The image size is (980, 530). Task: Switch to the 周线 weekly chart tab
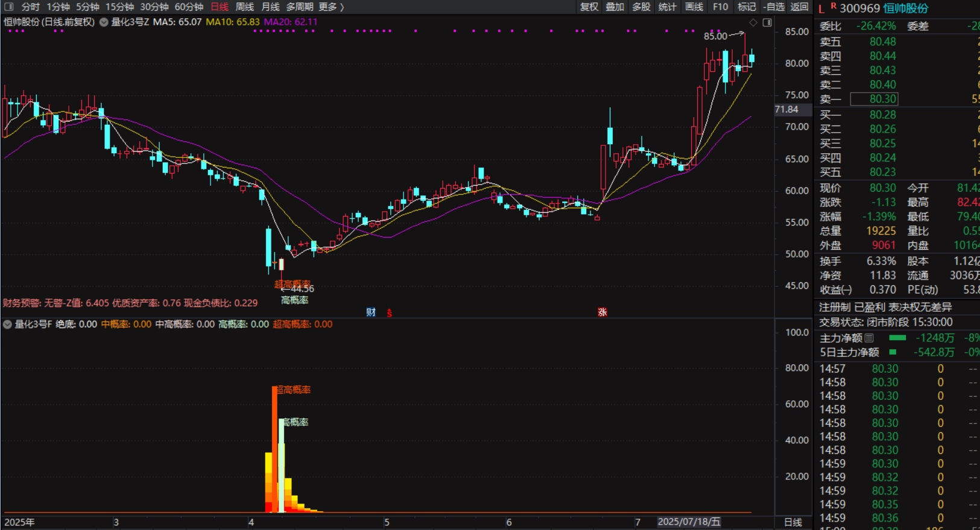(x=244, y=7)
